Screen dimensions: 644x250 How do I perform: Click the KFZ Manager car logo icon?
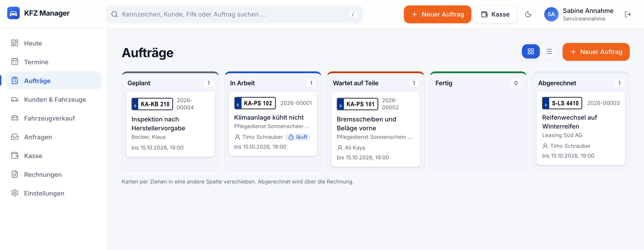tap(13, 13)
